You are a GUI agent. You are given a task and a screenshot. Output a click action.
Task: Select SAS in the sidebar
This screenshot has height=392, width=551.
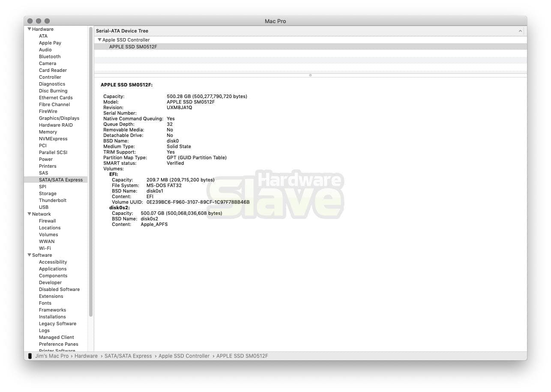[44, 173]
